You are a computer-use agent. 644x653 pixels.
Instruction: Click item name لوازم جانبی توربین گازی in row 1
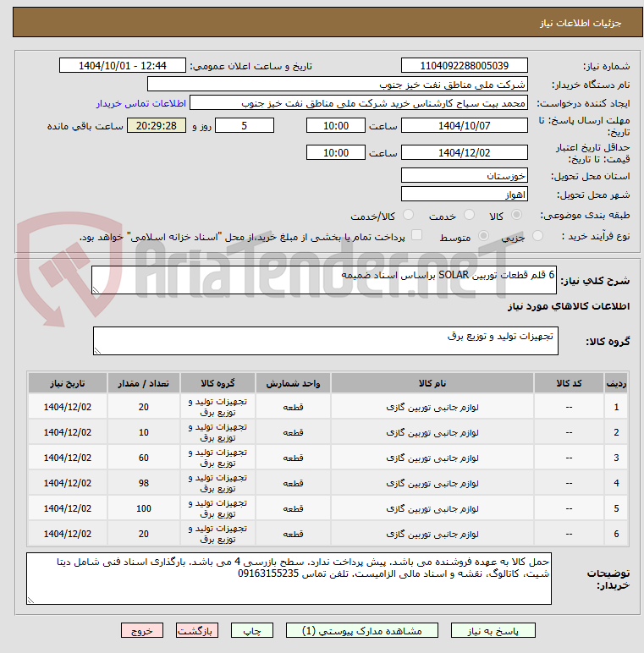(432, 408)
